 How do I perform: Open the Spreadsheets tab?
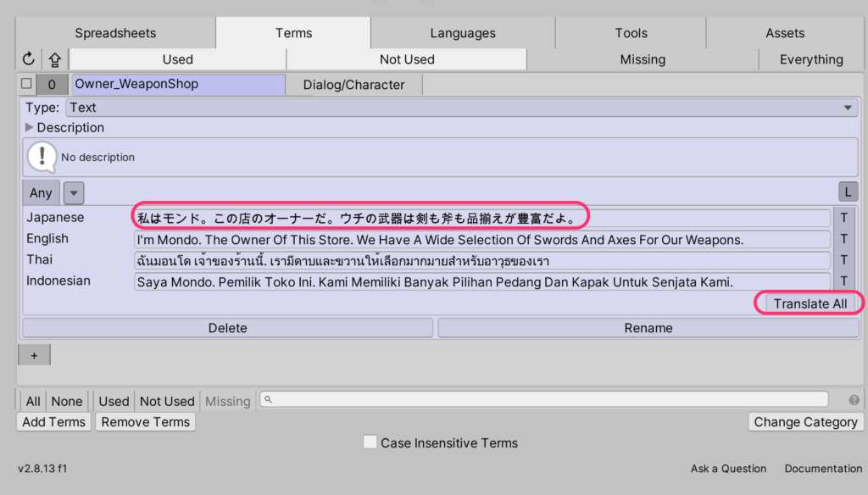click(115, 33)
